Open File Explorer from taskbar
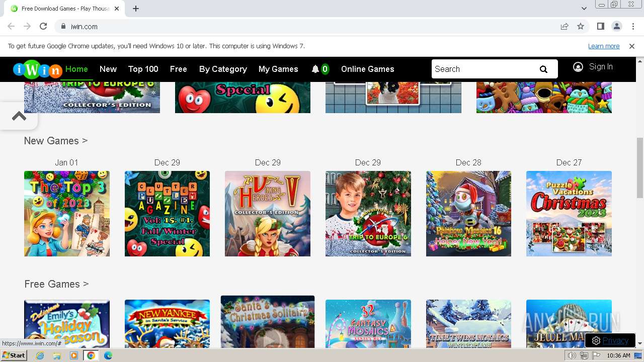Screen dimensions: 644x362 (57, 355)
